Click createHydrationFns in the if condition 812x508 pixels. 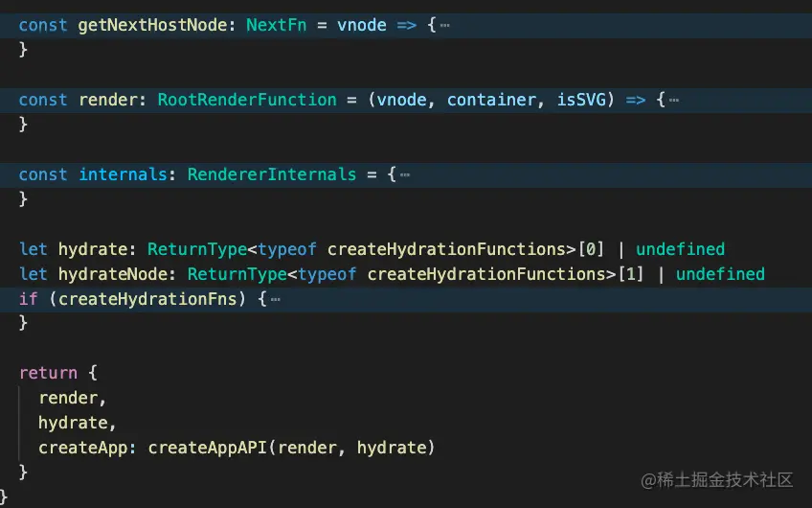(147, 299)
